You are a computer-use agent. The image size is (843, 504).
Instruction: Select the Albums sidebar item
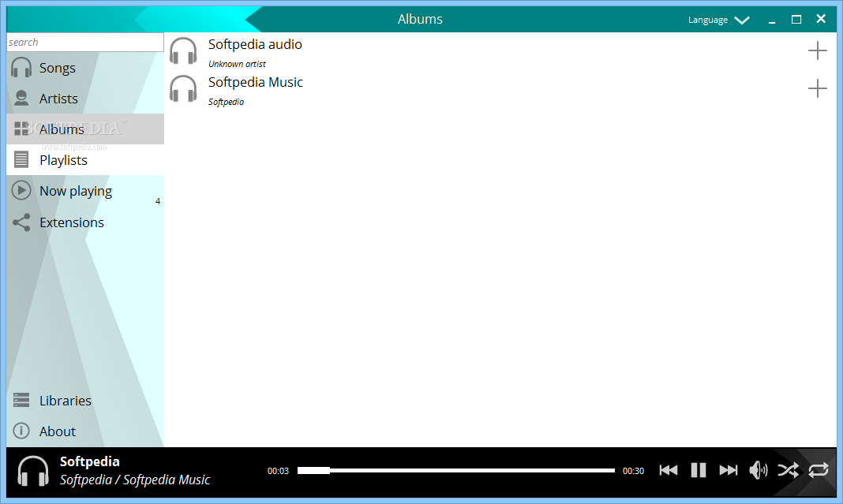click(85, 129)
